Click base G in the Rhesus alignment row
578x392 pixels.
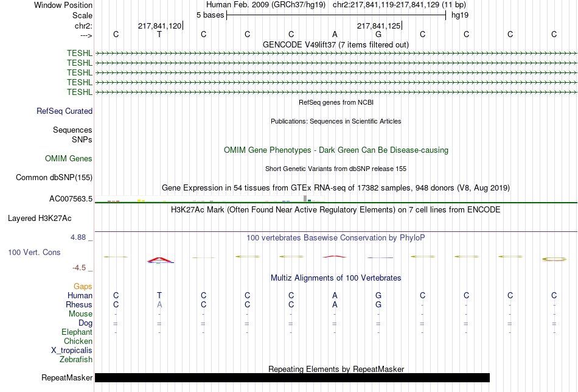click(378, 304)
